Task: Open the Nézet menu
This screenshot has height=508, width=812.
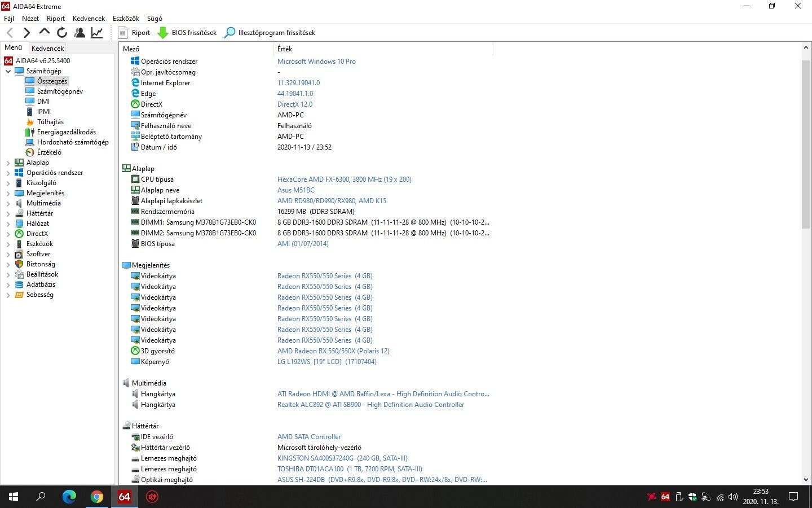Action: point(30,19)
